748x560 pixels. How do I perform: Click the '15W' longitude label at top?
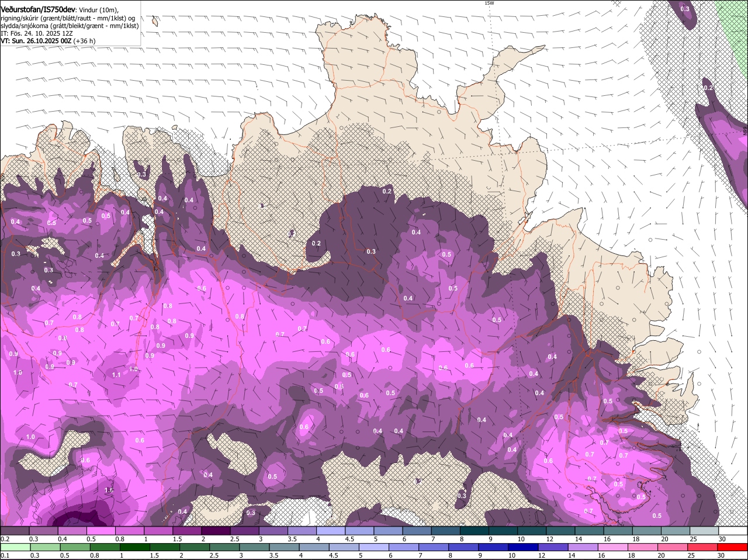coord(489,3)
